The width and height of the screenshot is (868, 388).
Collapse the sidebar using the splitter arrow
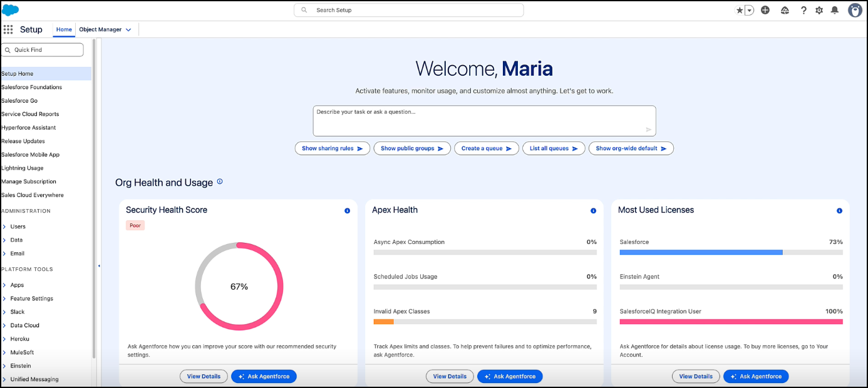pyautogui.click(x=98, y=266)
